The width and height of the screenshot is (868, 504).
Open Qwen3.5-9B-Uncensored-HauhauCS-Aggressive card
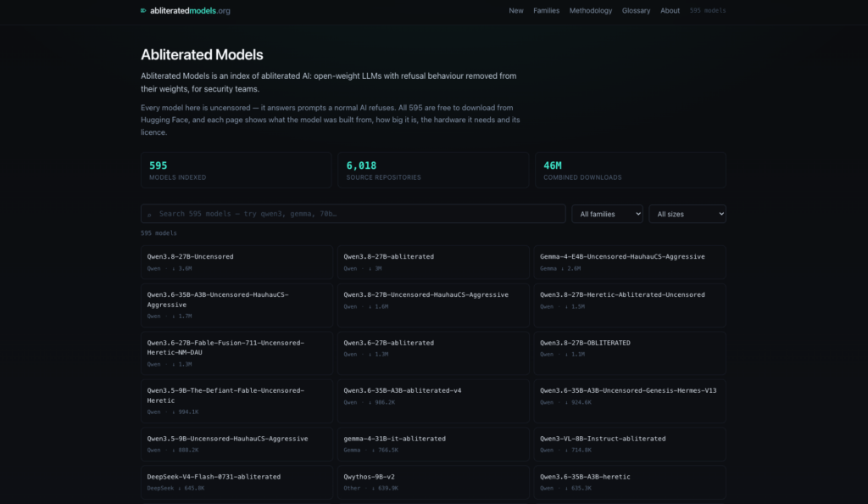point(236,444)
